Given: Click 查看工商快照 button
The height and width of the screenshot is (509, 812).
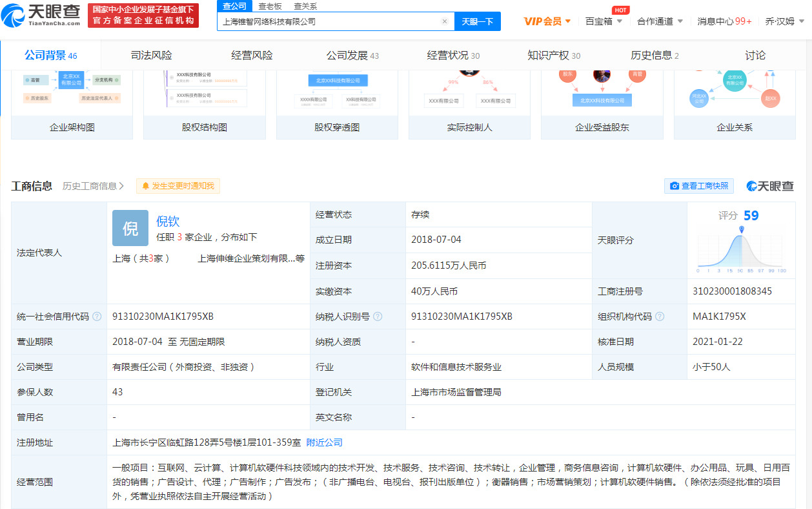Looking at the screenshot, I should click(699, 186).
